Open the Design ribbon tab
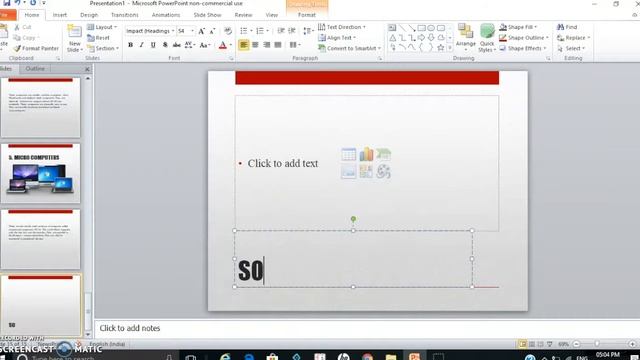The height and width of the screenshot is (360, 640). [89, 15]
